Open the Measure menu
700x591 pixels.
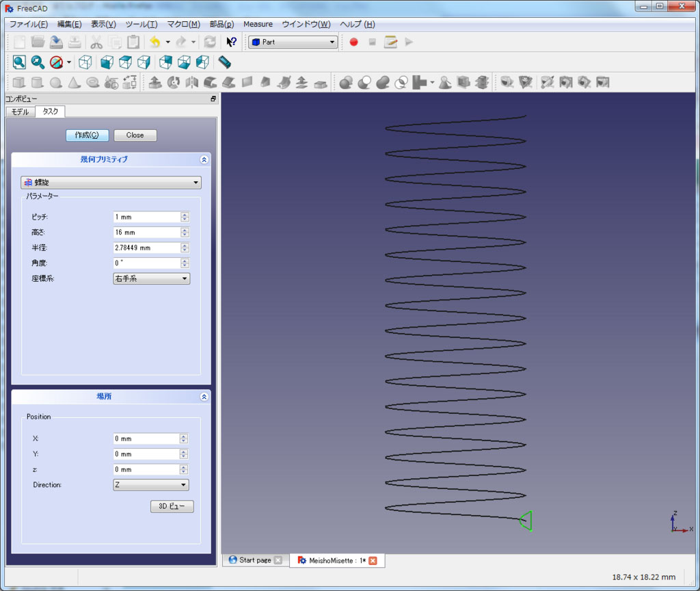(258, 24)
